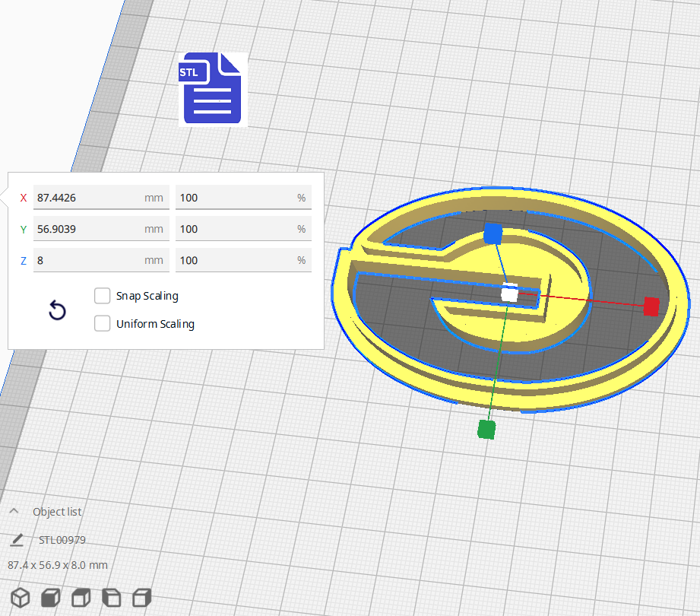Viewport: 700px width, 616px height.
Task: Click the model dimensions label
Action: coord(56,565)
